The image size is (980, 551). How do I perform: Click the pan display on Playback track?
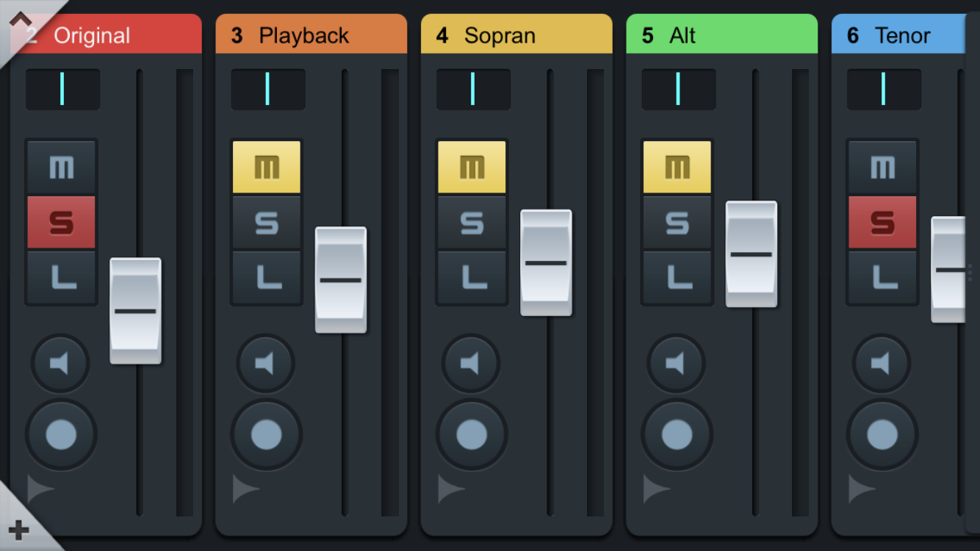tap(268, 89)
